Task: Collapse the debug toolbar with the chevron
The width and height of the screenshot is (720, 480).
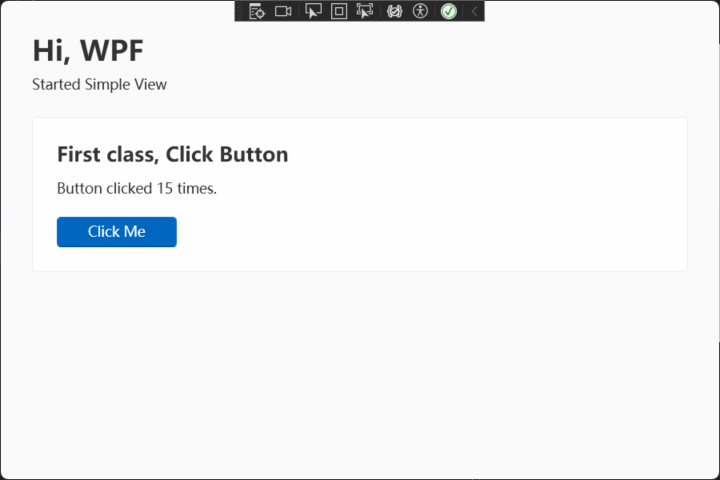Action: (475, 11)
